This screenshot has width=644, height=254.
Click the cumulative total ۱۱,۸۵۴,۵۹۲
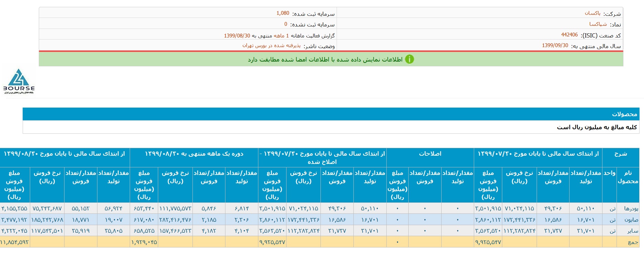coord(14,242)
